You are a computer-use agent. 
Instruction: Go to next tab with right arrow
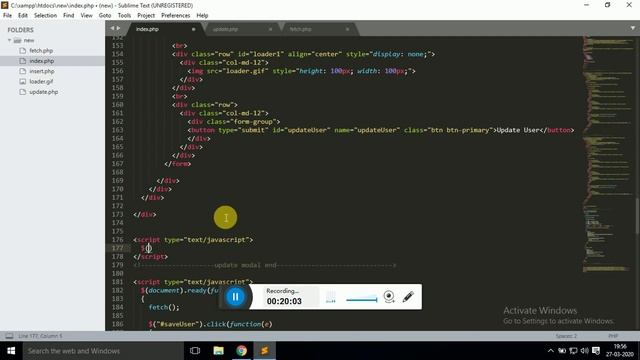click(x=118, y=28)
